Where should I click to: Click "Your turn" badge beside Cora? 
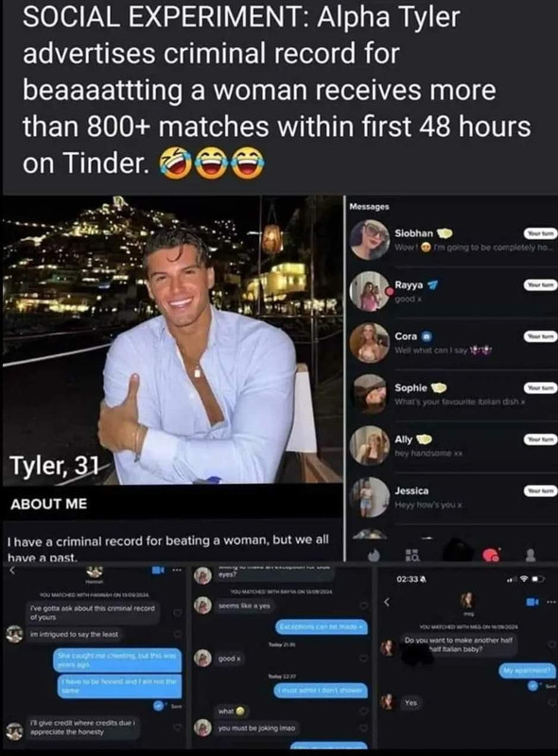pyautogui.click(x=541, y=336)
